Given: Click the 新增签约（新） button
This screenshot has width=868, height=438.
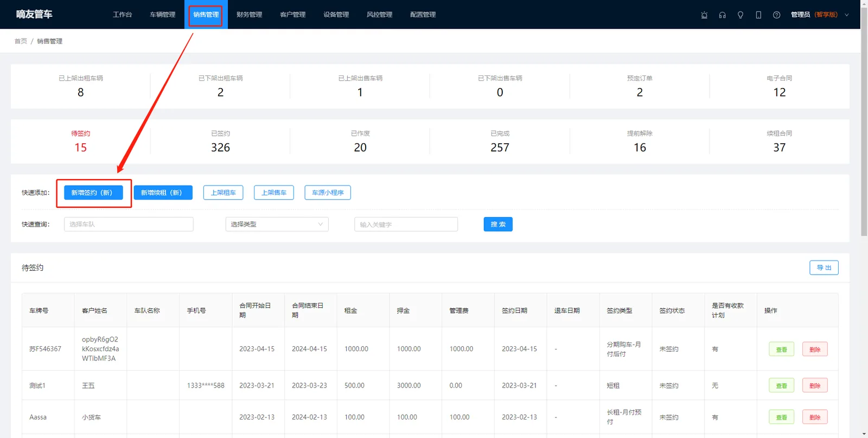Looking at the screenshot, I should pos(93,193).
